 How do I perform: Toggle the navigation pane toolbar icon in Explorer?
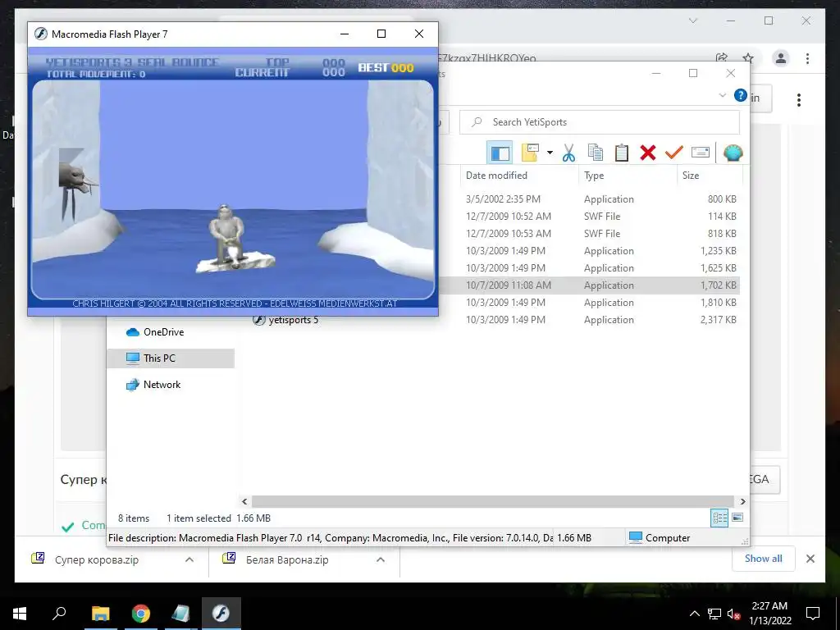(x=500, y=153)
